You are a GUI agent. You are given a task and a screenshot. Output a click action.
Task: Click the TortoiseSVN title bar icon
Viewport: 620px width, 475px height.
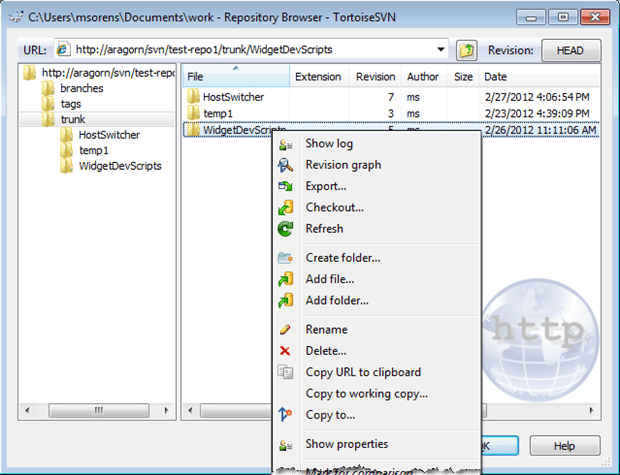(16, 17)
